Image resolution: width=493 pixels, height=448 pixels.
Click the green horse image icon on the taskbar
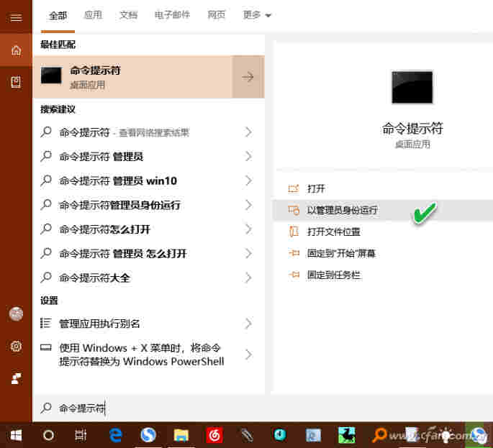pyautogui.click(x=346, y=436)
